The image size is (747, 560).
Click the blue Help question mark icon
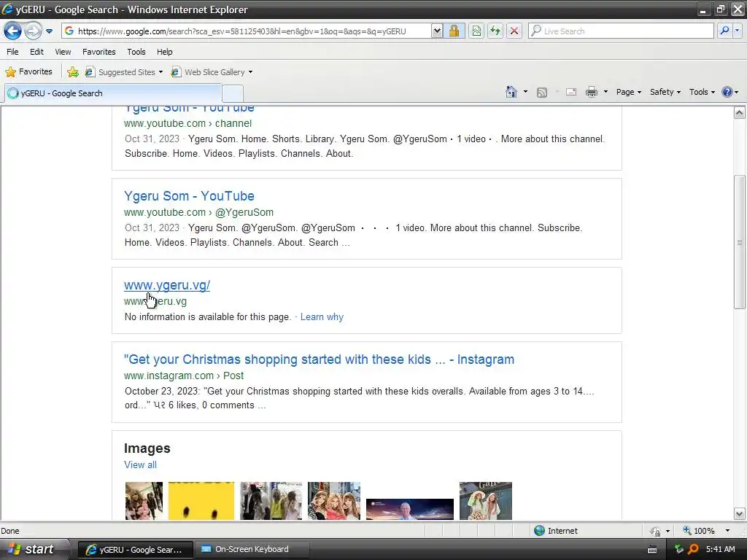pos(727,92)
